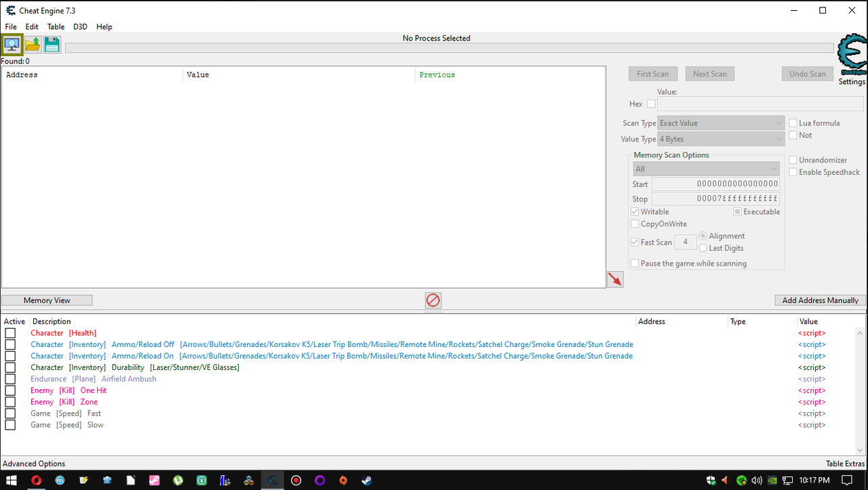Activate Endurance Airfield Ambush checkbox
The width and height of the screenshot is (868, 490).
click(x=10, y=379)
